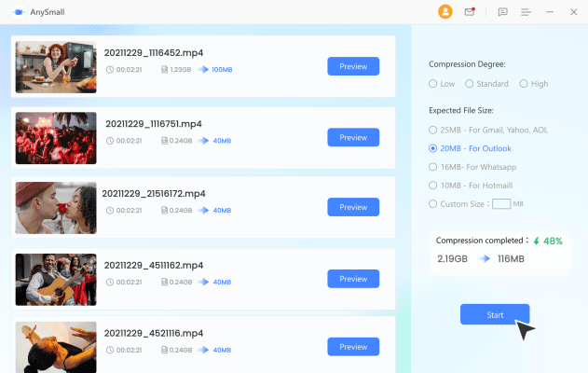Pick the 16MB for Whatsapp option
This screenshot has width=588, height=373.
(x=432, y=167)
